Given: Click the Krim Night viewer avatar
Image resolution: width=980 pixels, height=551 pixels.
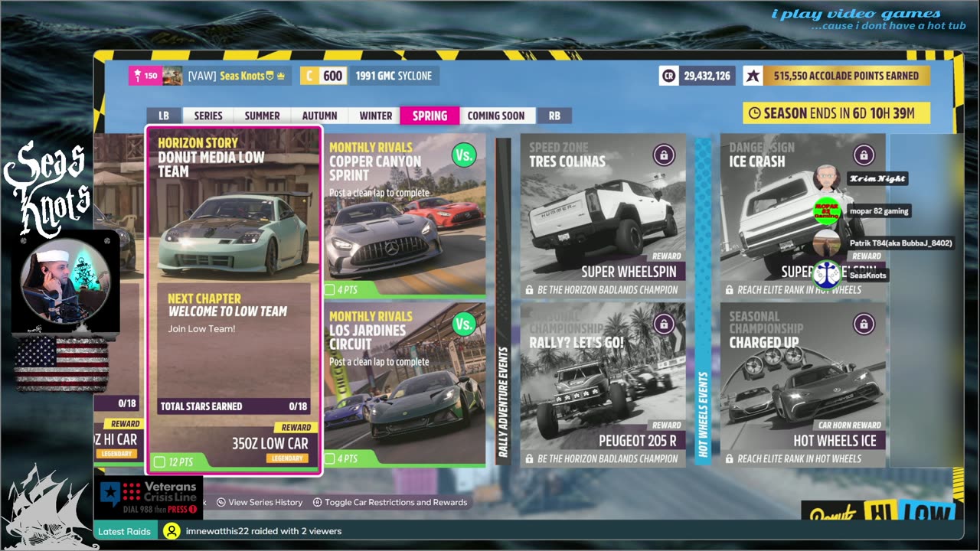Looking at the screenshot, I should coord(827,178).
